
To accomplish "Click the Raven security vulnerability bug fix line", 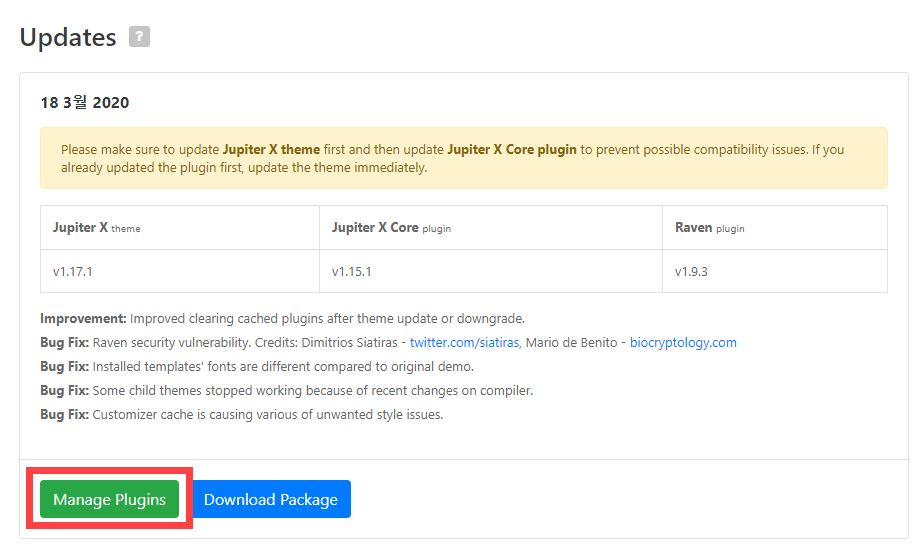I will (388, 343).
